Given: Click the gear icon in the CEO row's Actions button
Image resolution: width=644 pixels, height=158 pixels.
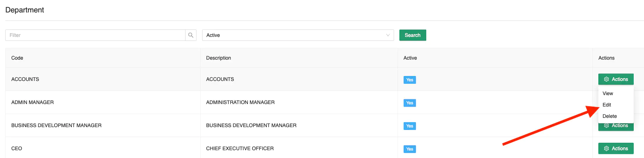Looking at the screenshot, I should [x=606, y=148].
